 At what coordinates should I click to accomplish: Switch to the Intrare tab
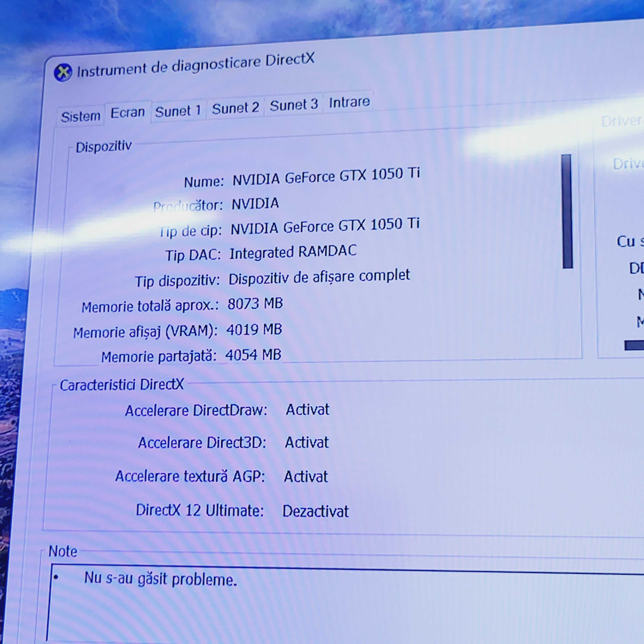tap(349, 102)
